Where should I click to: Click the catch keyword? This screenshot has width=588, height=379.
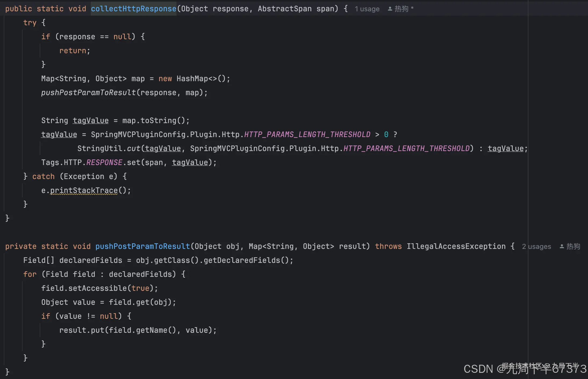[43, 177]
